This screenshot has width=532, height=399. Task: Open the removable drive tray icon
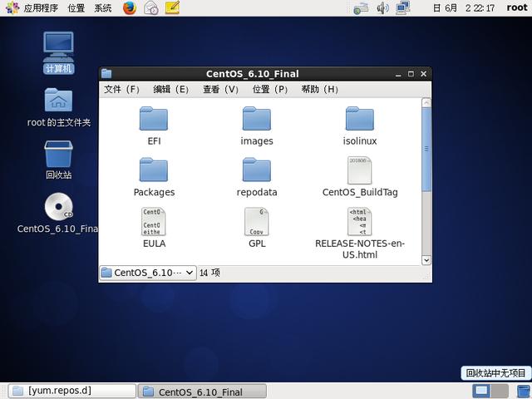tap(361, 8)
